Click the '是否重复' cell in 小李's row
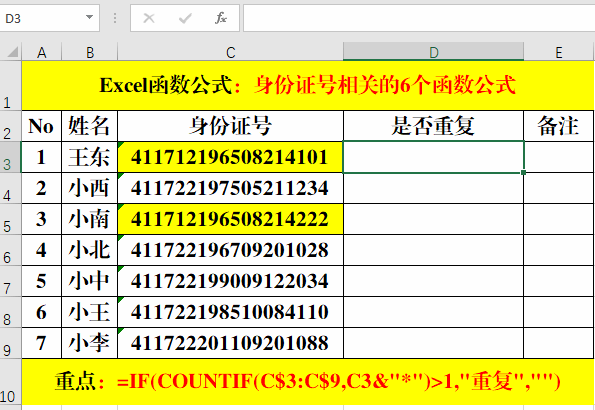Image resolution: width=595 pixels, height=410 pixels. 433,343
